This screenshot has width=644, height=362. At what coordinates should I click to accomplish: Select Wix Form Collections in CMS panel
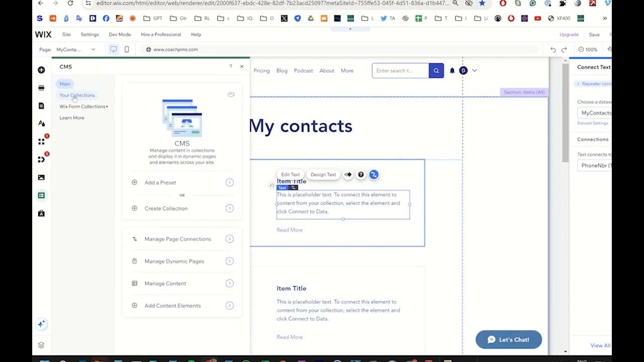pos(83,107)
